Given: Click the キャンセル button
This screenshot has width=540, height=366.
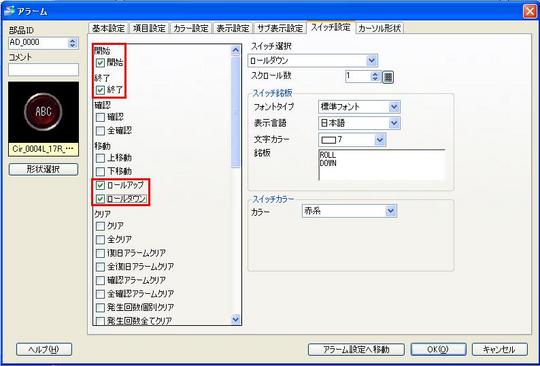Looking at the screenshot, I should pos(499,349).
